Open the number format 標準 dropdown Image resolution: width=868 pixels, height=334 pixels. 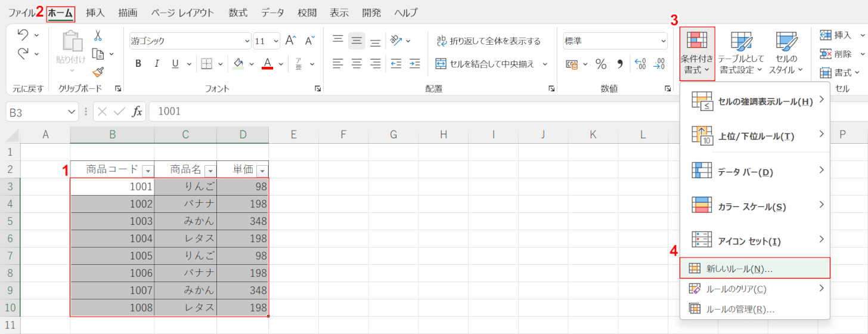663,41
